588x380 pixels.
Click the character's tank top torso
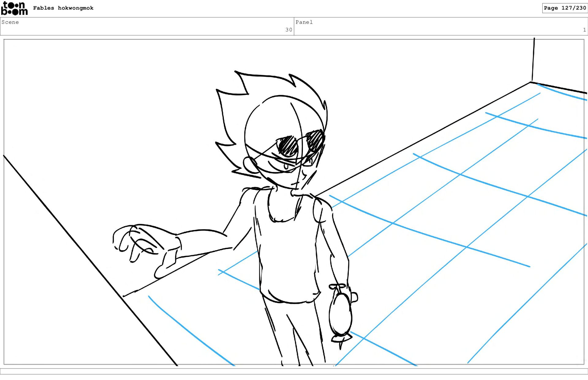coord(288,254)
